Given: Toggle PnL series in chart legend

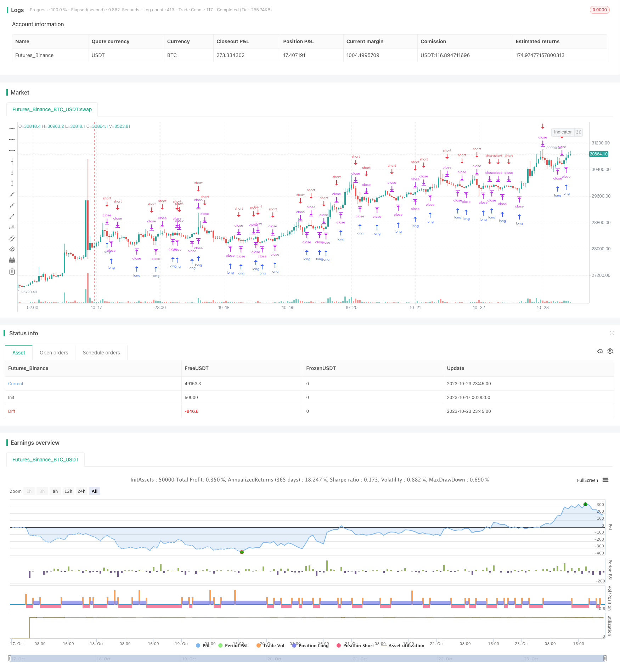Looking at the screenshot, I should point(203,645).
